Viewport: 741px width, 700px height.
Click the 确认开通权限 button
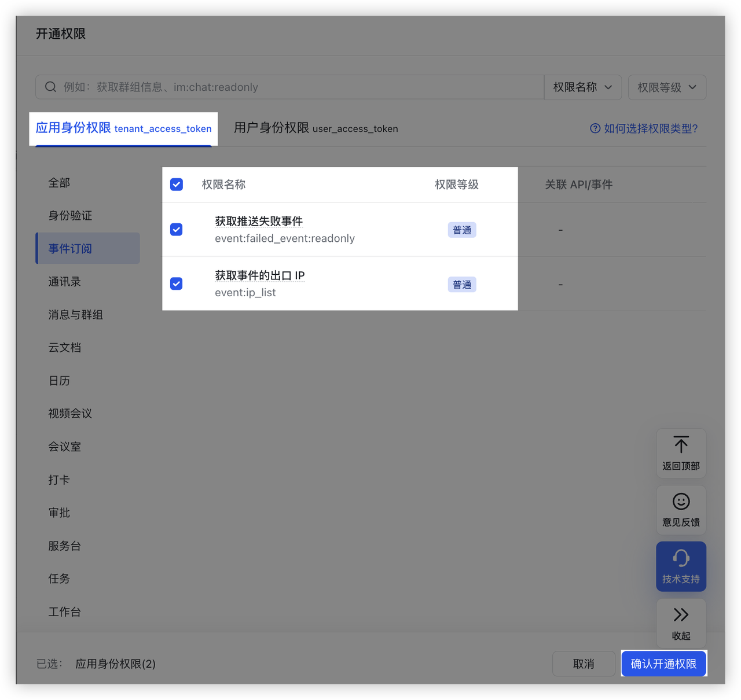[x=663, y=664]
